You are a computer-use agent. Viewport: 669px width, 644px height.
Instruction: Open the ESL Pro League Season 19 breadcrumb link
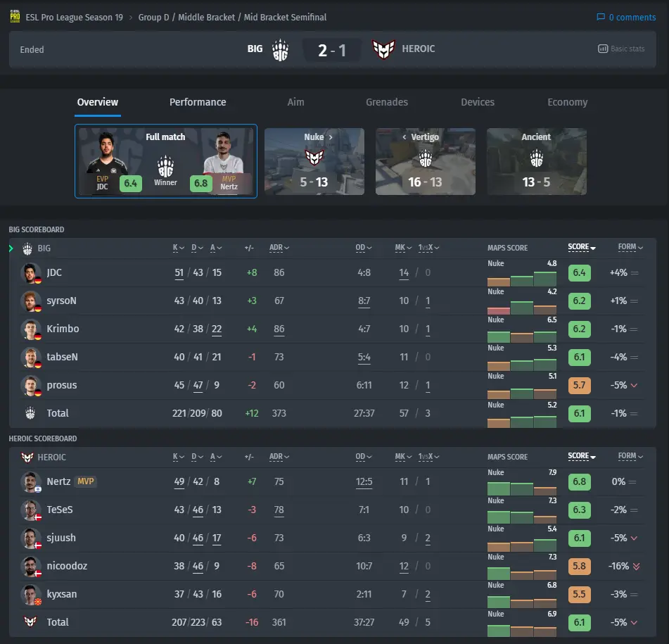(x=75, y=18)
